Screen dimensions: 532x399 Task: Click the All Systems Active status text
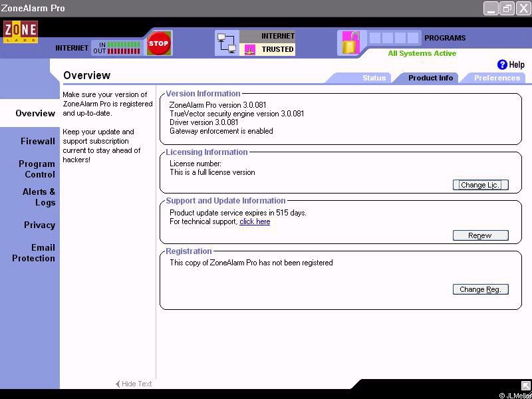(x=422, y=53)
